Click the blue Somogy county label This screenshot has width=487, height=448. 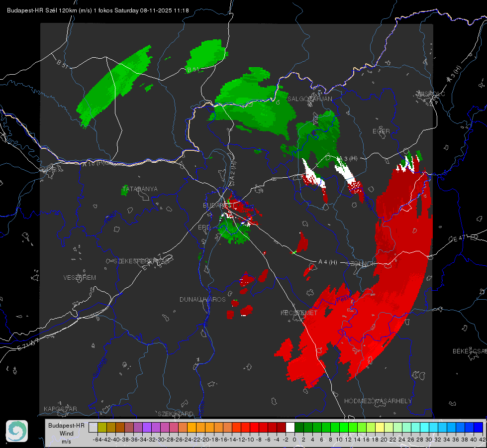click(100, 367)
